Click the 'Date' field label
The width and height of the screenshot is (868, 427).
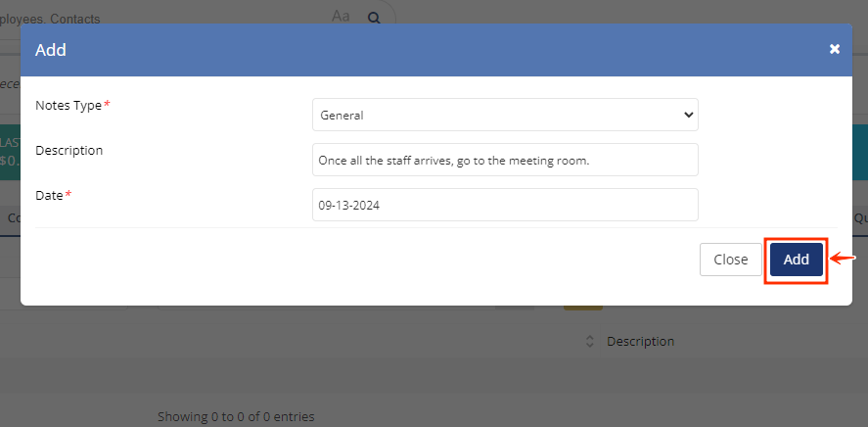click(x=49, y=195)
